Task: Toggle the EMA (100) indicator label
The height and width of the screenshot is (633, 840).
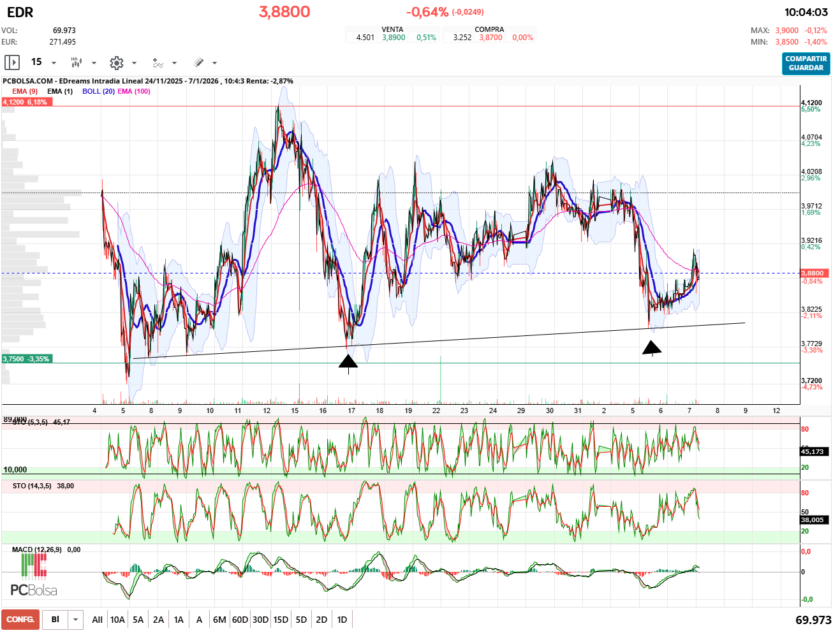Action: (x=134, y=91)
